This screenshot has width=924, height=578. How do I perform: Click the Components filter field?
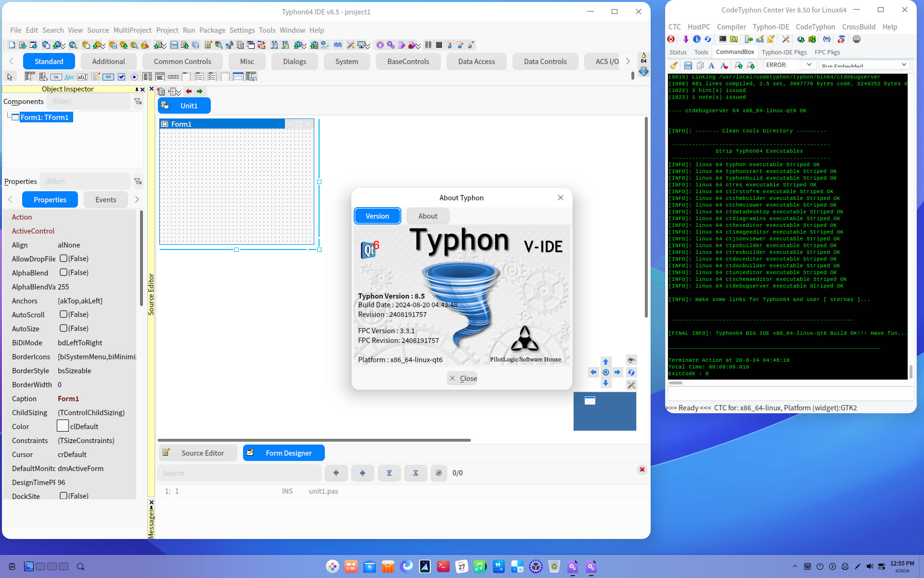click(x=90, y=101)
